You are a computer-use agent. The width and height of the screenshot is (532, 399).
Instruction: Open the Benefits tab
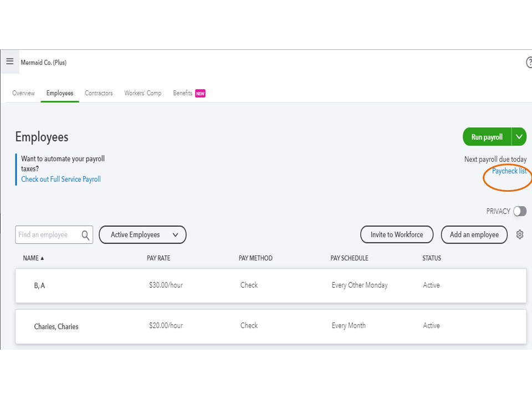[183, 93]
